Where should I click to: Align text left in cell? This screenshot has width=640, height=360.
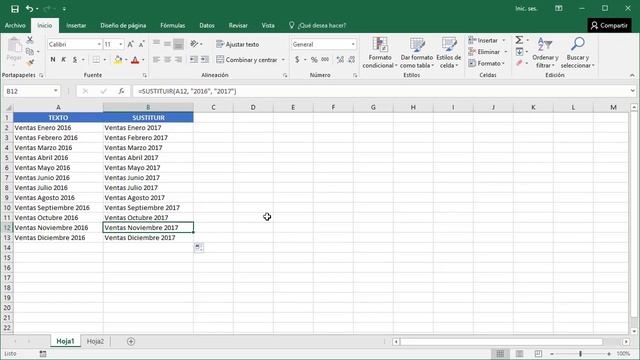coord(156,60)
